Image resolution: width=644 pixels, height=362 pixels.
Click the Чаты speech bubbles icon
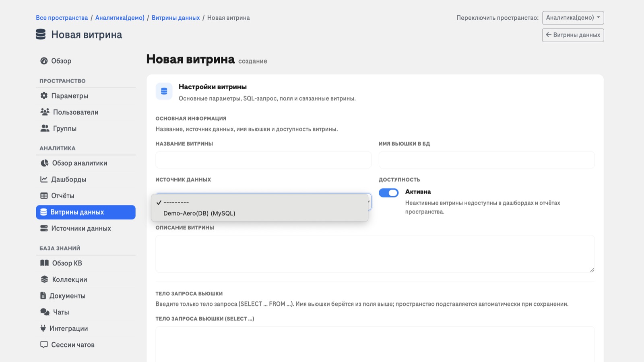click(45, 312)
